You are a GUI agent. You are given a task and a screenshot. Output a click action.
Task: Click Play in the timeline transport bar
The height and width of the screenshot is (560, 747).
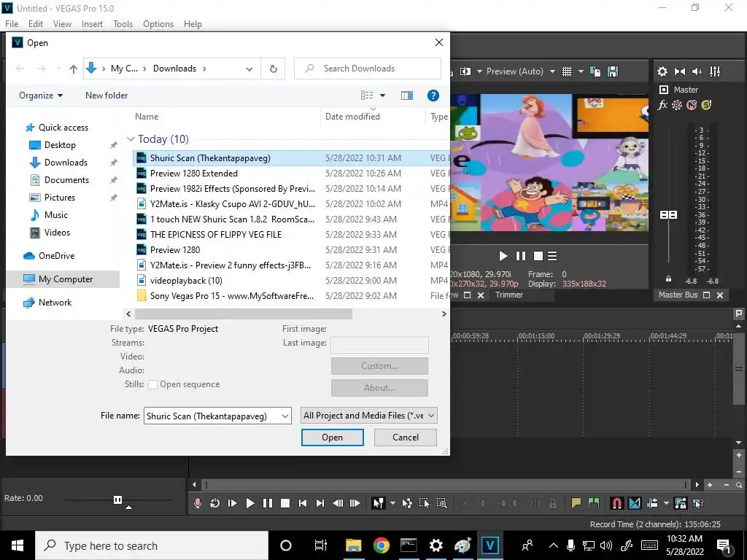[x=250, y=503]
